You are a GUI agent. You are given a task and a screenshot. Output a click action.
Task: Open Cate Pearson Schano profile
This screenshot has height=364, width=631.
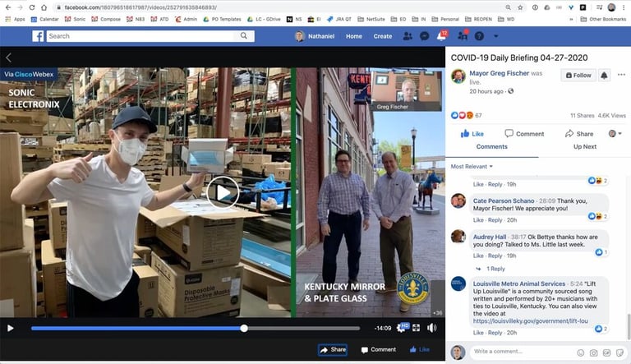pos(504,200)
